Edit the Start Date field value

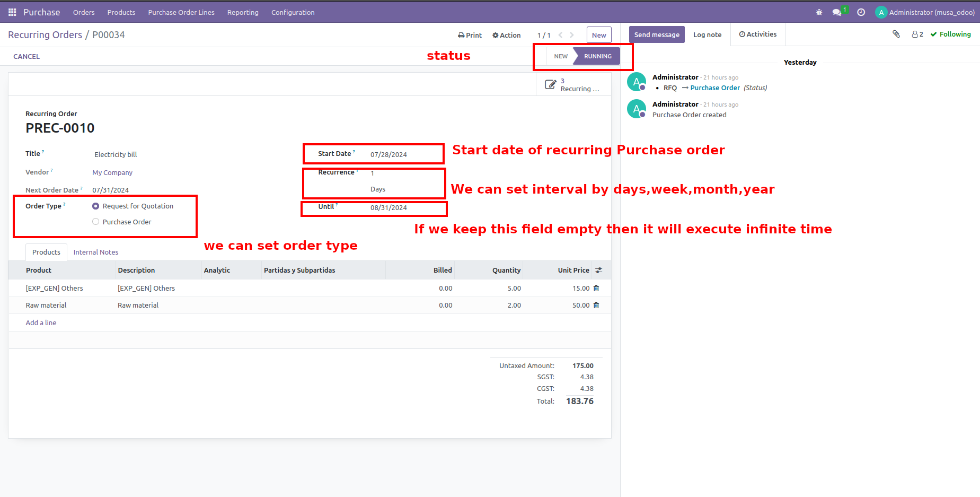(x=389, y=154)
